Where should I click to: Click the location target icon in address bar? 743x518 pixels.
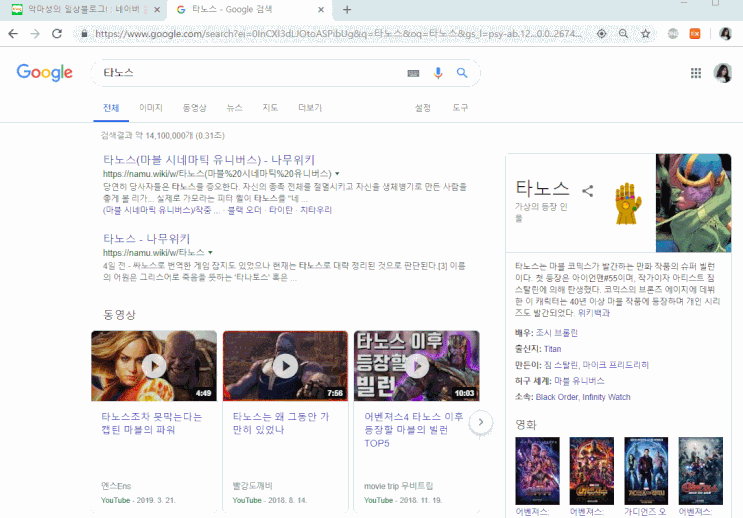(x=601, y=34)
